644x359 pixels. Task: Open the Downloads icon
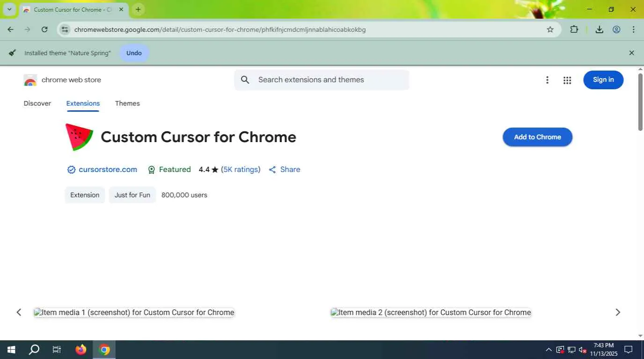pos(599,29)
